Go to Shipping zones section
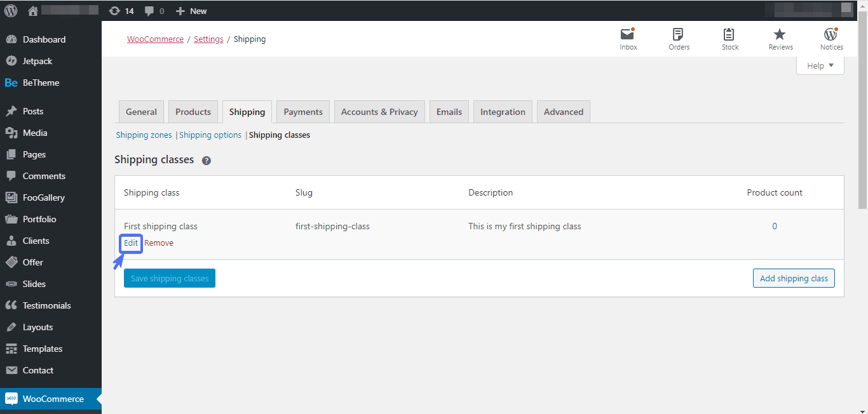The width and height of the screenshot is (868, 414). (x=144, y=135)
